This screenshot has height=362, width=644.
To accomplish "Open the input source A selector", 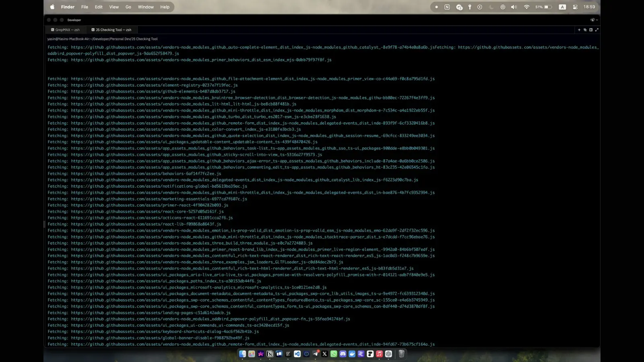I will [x=562, y=7].
